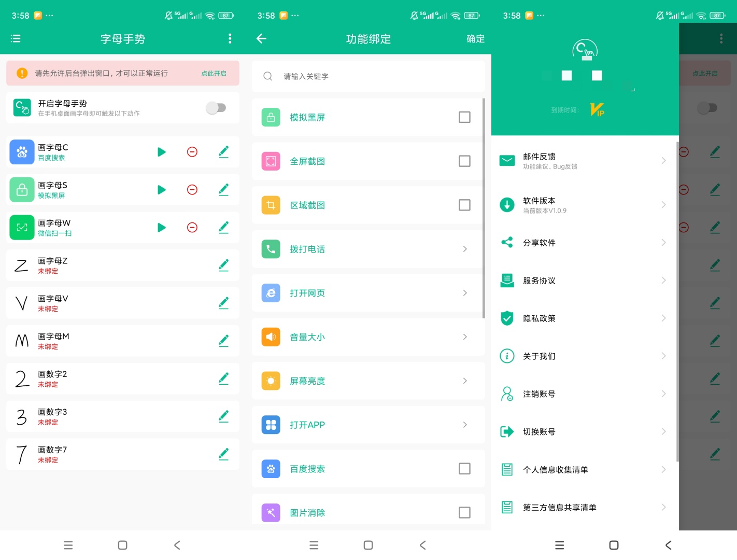Tap the 点此开启 link in warning banner

(214, 74)
